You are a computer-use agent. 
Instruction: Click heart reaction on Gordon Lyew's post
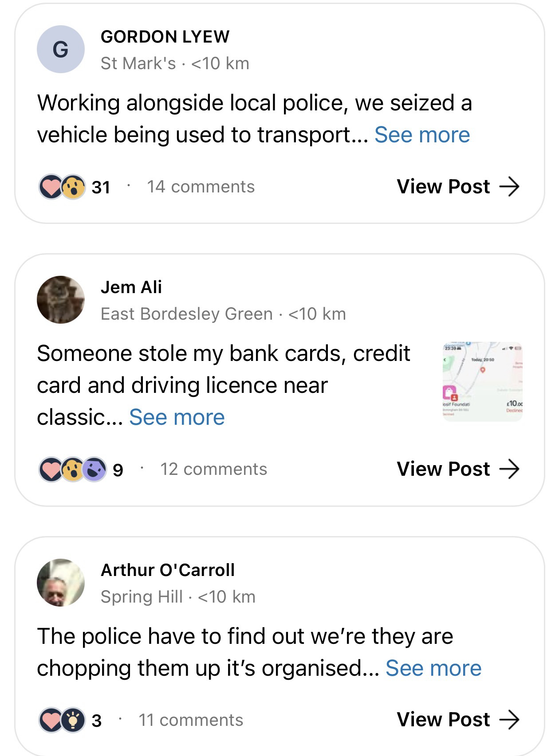51,187
